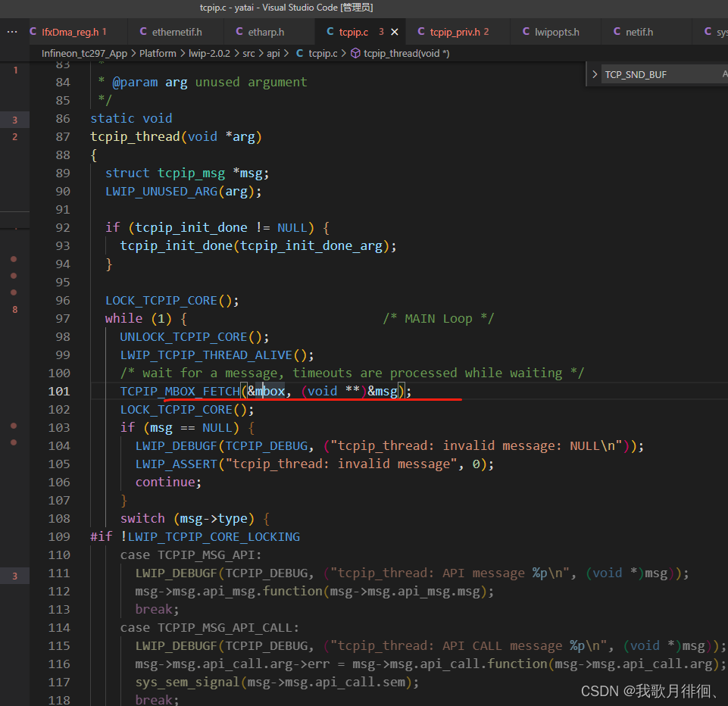The width and height of the screenshot is (728, 706).
Task: Click breadcrumb api folder
Action: coord(273,53)
